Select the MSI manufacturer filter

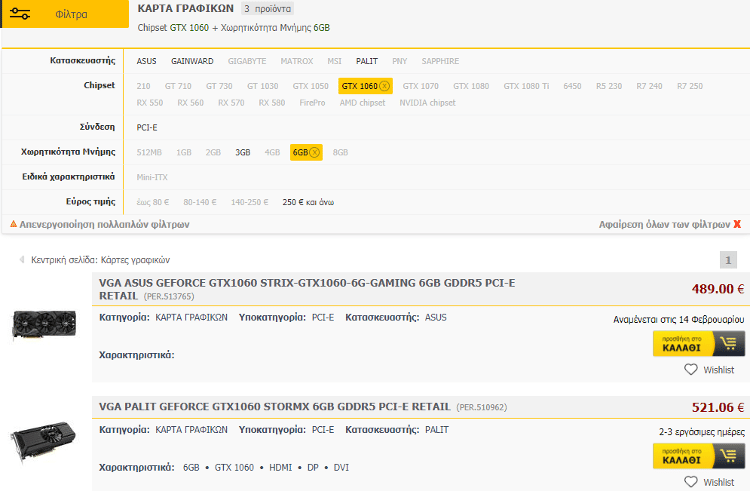[x=334, y=61]
